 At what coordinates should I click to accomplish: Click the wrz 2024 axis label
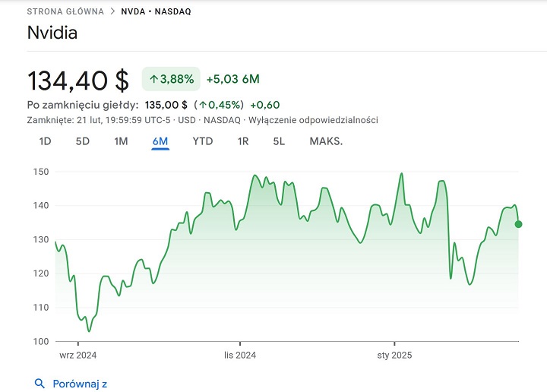[77, 355]
